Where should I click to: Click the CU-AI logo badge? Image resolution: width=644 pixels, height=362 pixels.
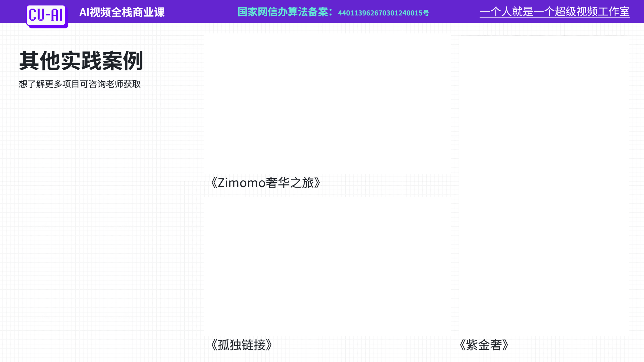tap(46, 15)
